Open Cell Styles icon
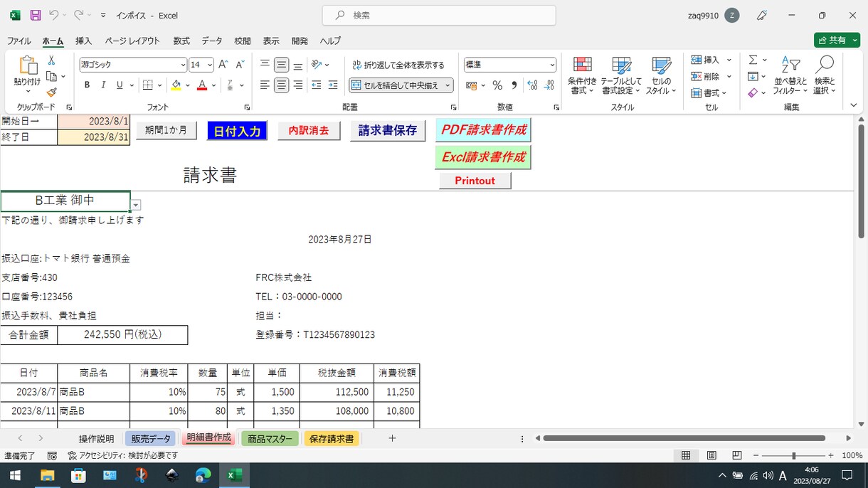The width and height of the screenshot is (868, 488). (661, 65)
